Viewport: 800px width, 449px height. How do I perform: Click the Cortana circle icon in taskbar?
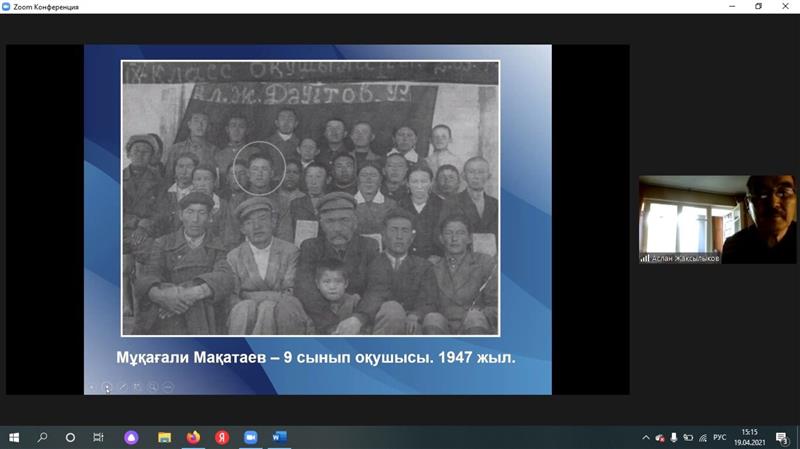point(70,437)
